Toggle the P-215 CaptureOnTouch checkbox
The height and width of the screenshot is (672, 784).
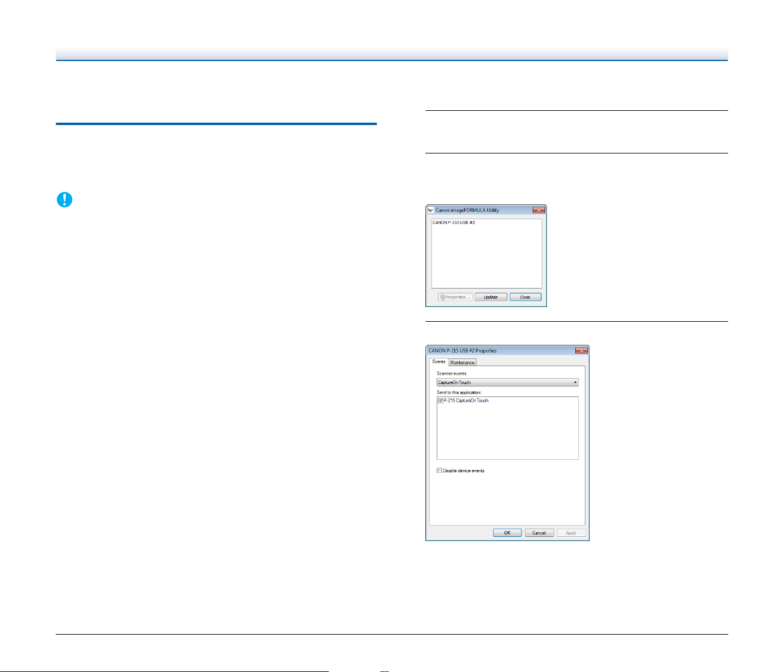coord(440,401)
